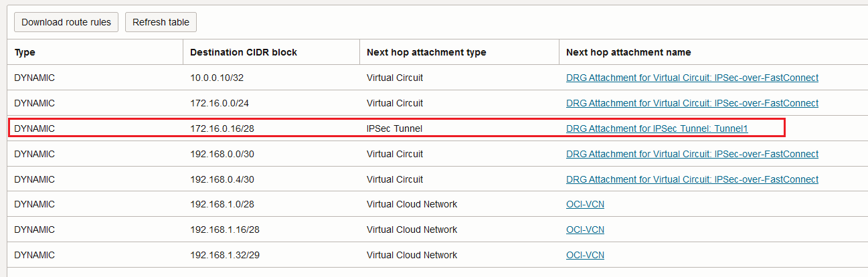The width and height of the screenshot is (868, 277).
Task: Open the OCI-VCN link for 192.168.1.32/29
Action: click(585, 256)
